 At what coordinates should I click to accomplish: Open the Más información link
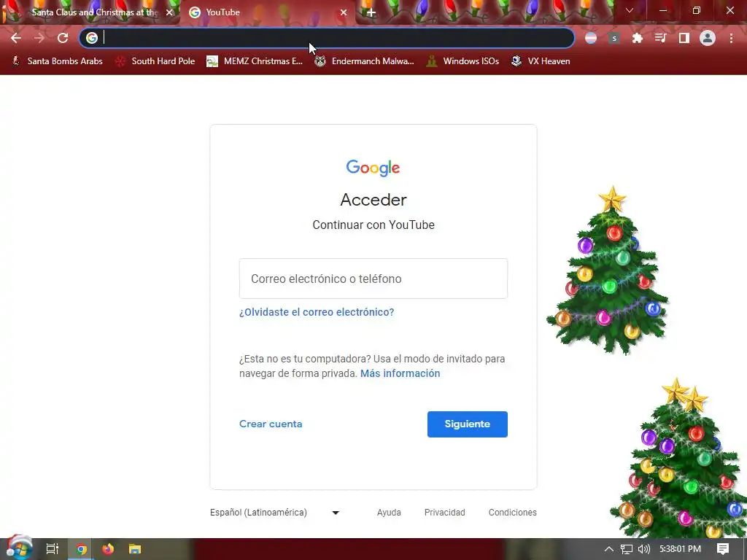point(400,373)
